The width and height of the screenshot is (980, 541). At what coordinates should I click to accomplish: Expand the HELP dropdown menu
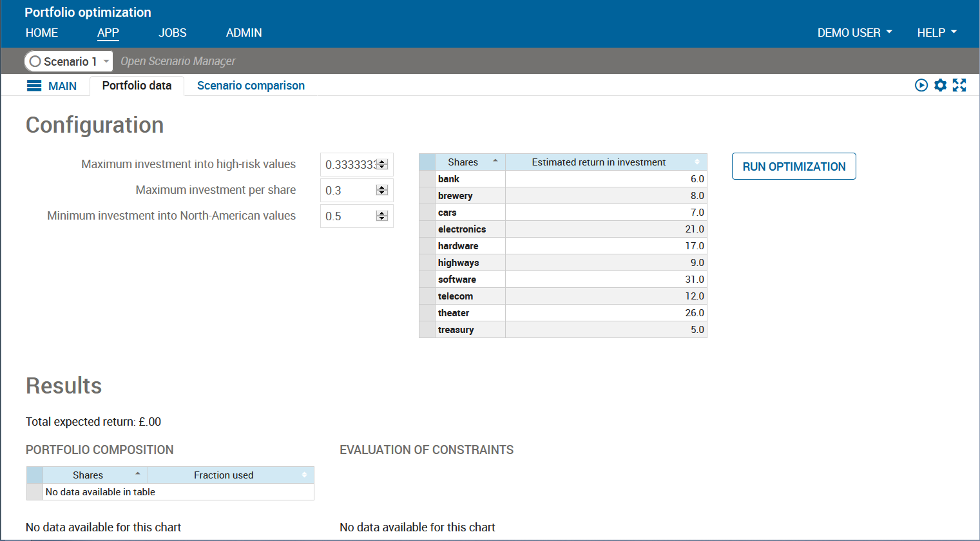(x=937, y=32)
